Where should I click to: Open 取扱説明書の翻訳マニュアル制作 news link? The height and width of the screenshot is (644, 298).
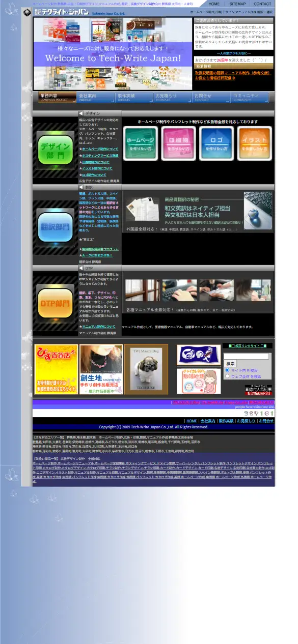coord(233,73)
